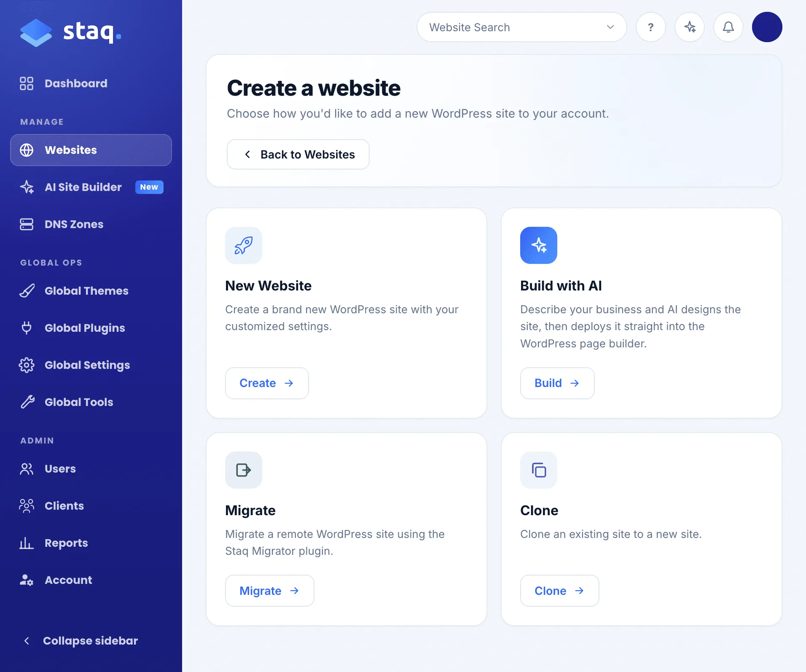Image resolution: width=806 pixels, height=672 pixels.
Task: Click the 'New Website' card title
Action: coord(269,286)
